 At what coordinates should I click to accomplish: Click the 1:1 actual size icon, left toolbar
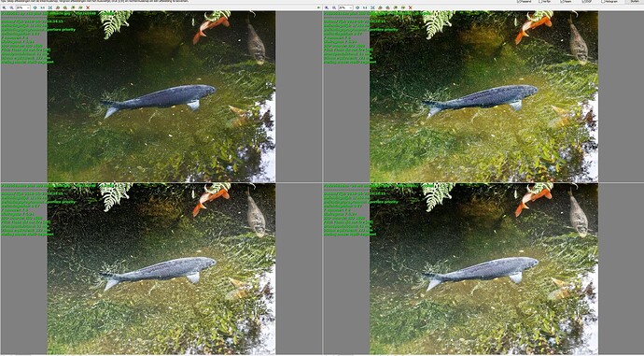42,7
